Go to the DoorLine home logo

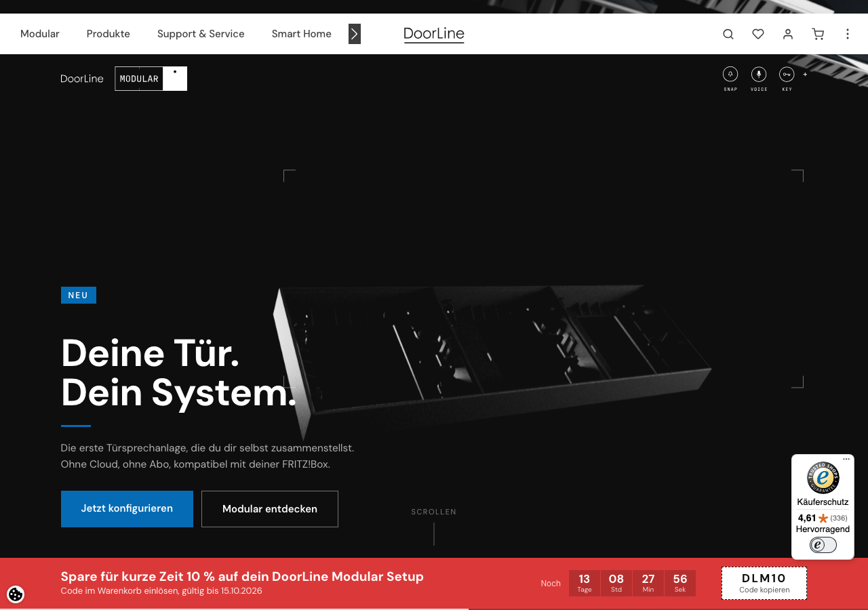[x=434, y=34]
